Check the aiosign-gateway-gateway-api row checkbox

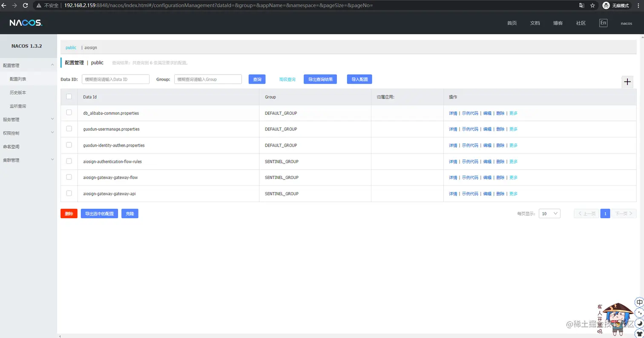pos(69,193)
